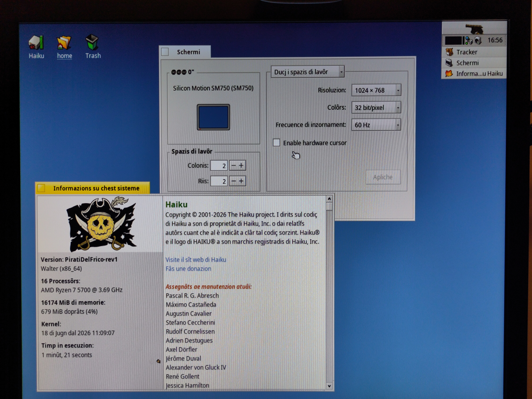
Task: Switch to Tracker in the Deskbar list
Action: click(x=474, y=52)
